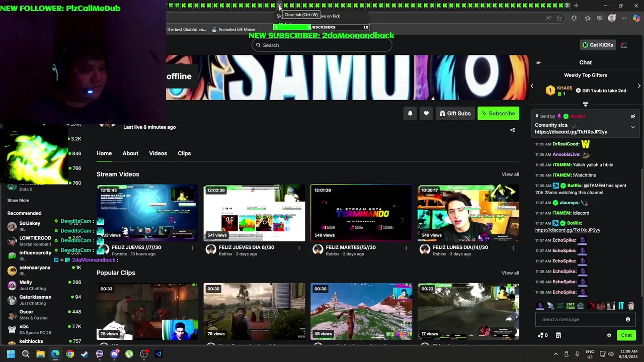Click the 2MT FAM emote
644x362 pixels.
pos(570,306)
